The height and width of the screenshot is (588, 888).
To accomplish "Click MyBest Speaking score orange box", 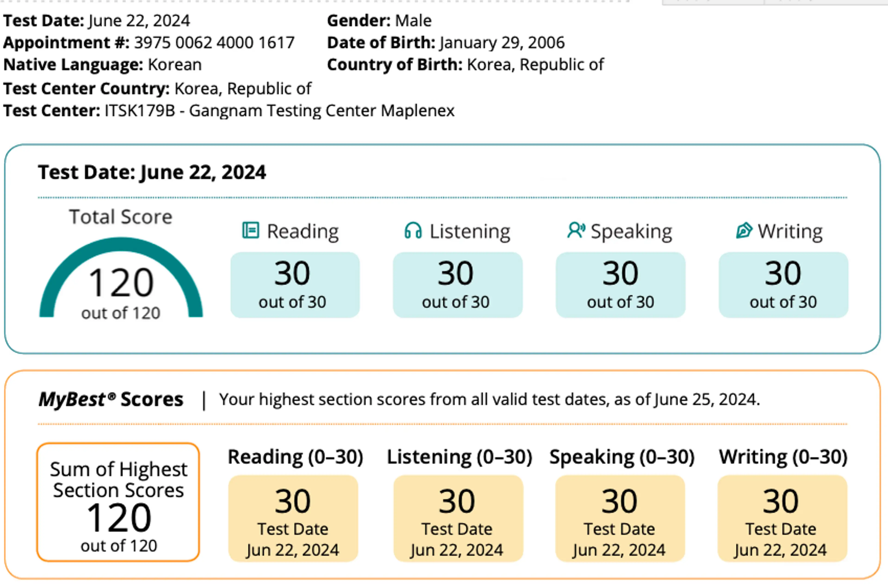I will 620,519.
